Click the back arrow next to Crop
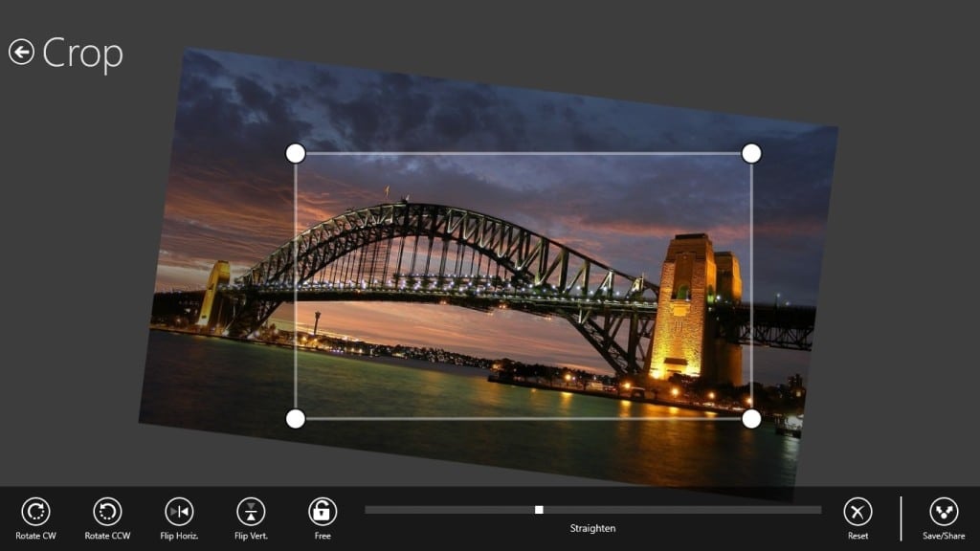The image size is (980, 551). [21, 52]
